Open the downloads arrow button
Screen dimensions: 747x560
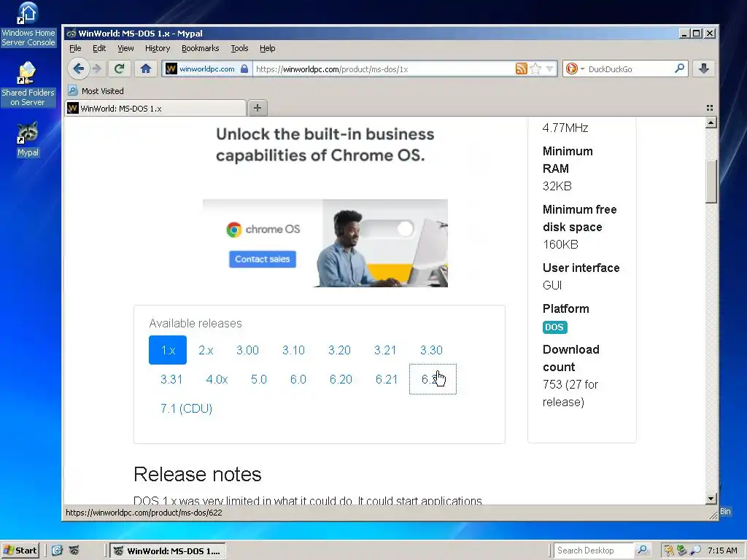point(704,69)
